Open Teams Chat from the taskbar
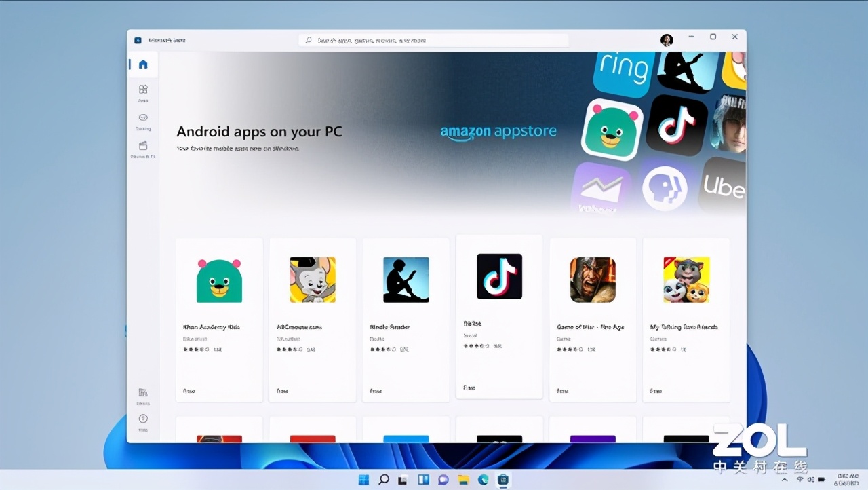This screenshot has height=490, width=868. click(443, 479)
